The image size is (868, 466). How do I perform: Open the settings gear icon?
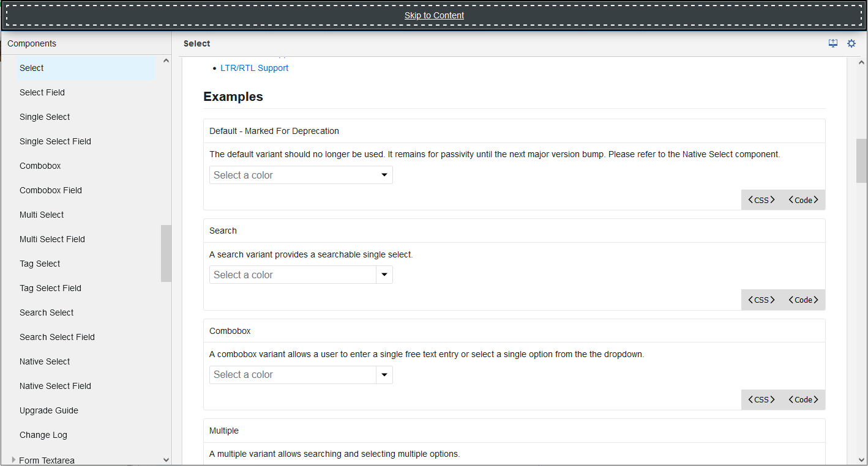click(851, 43)
